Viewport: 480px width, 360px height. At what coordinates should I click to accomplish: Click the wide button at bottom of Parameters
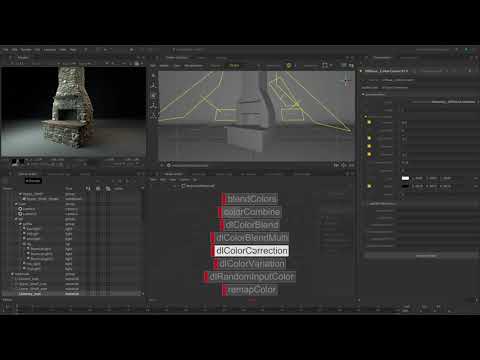(x=421, y=256)
